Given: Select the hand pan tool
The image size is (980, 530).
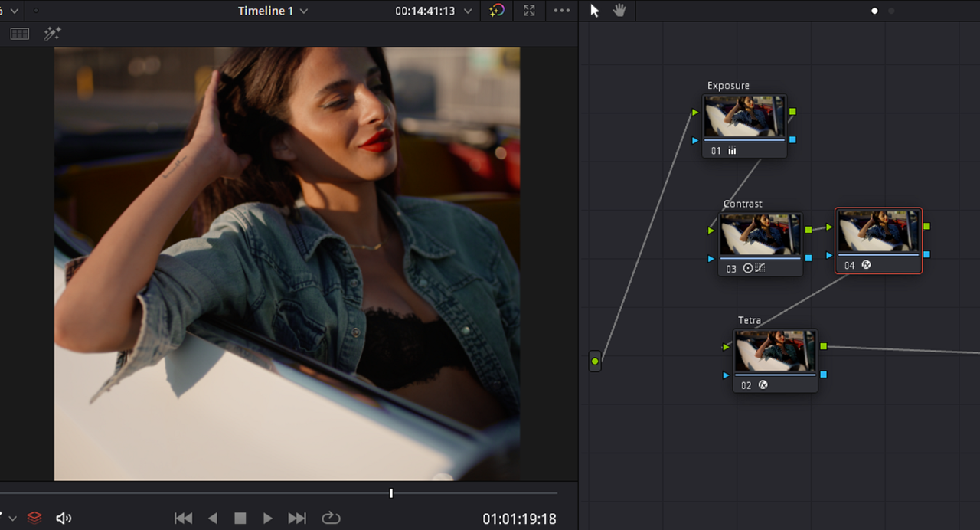Looking at the screenshot, I should [x=619, y=11].
